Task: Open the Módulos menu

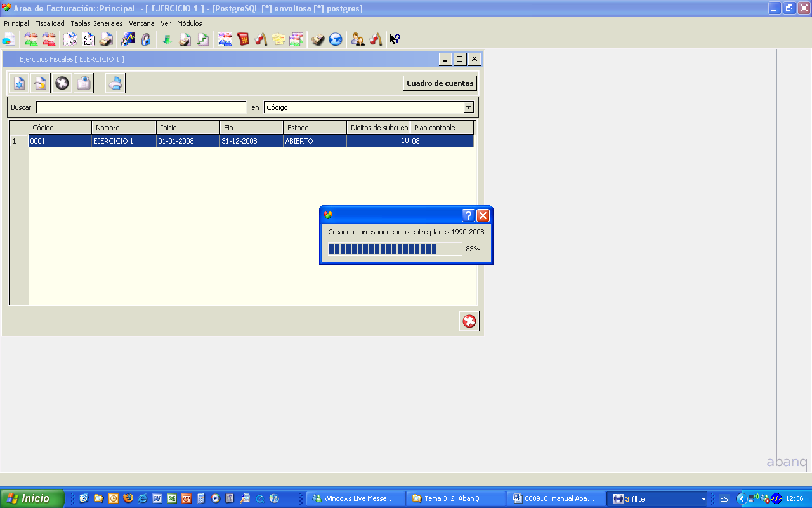Action: click(190, 23)
